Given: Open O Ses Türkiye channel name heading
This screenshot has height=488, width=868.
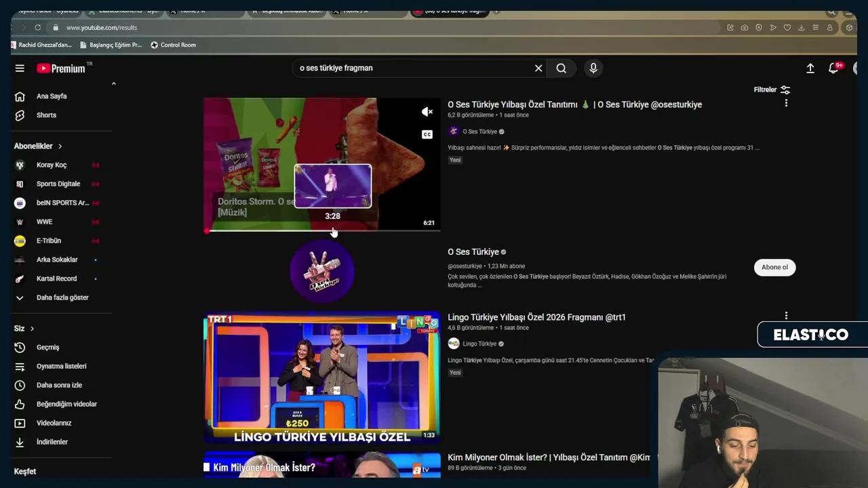Looking at the screenshot, I should tap(473, 252).
